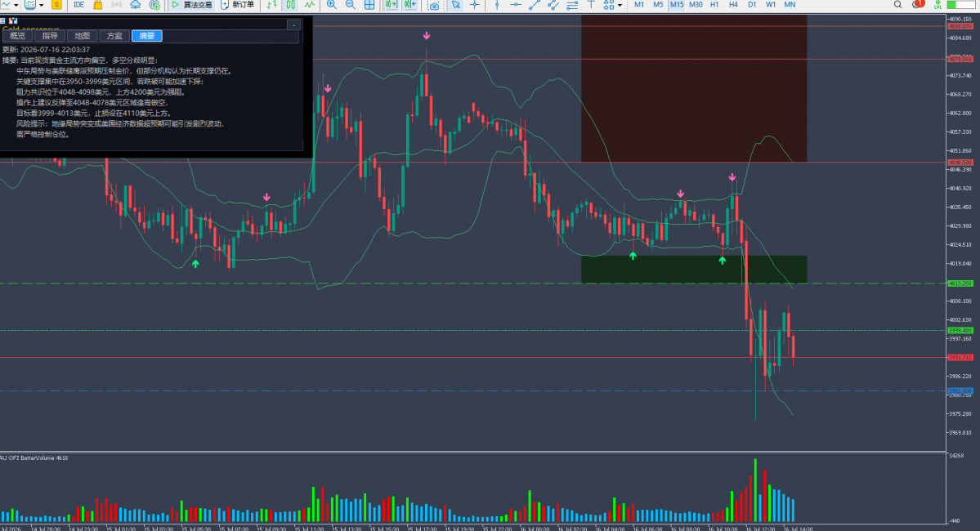This screenshot has width=980, height=531.
Task: Select the Fibonacci retracement tool
Action: pos(572,5)
